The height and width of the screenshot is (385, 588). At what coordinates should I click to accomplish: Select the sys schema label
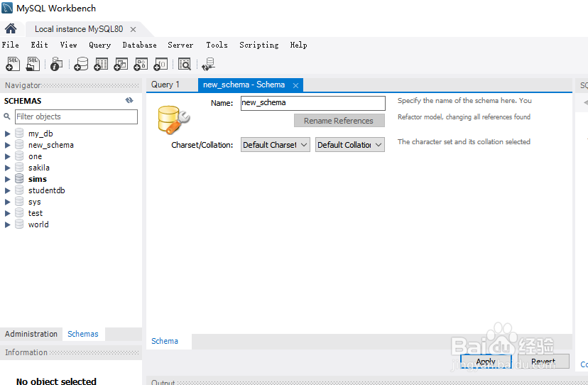(35, 202)
